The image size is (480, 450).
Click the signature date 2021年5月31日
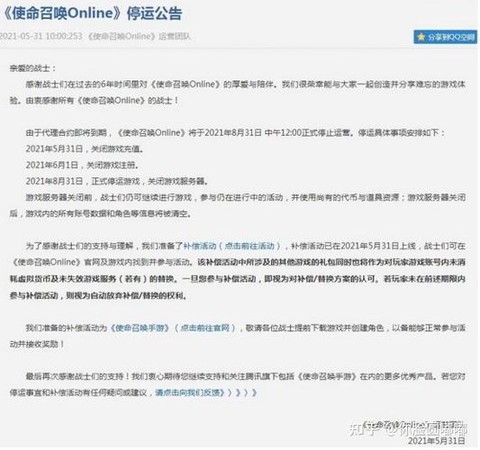tap(437, 441)
